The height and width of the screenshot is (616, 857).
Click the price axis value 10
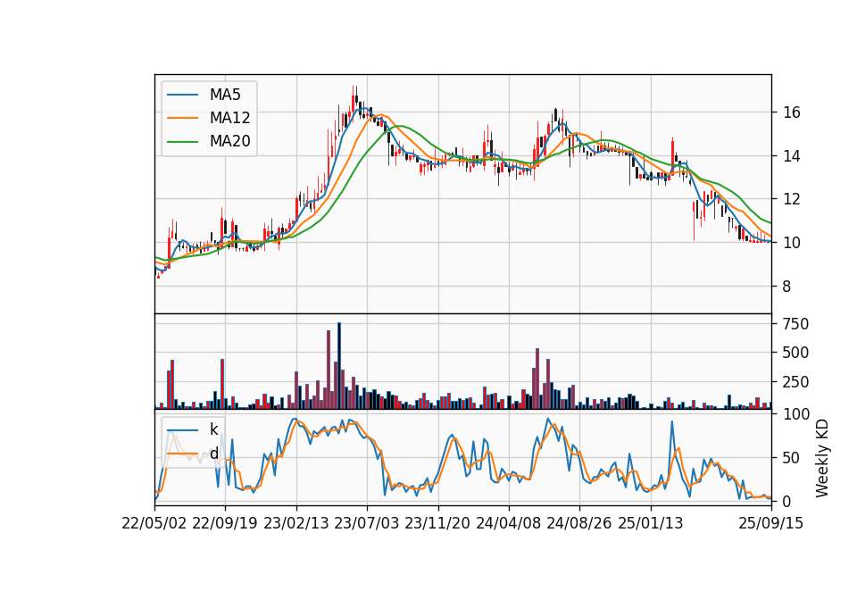pyautogui.click(x=792, y=243)
